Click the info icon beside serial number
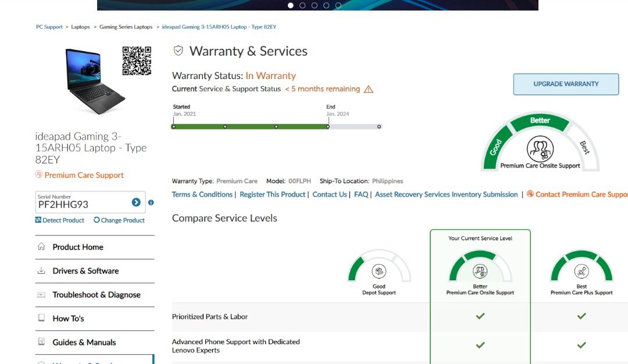This screenshot has height=364, width=628. (151, 202)
